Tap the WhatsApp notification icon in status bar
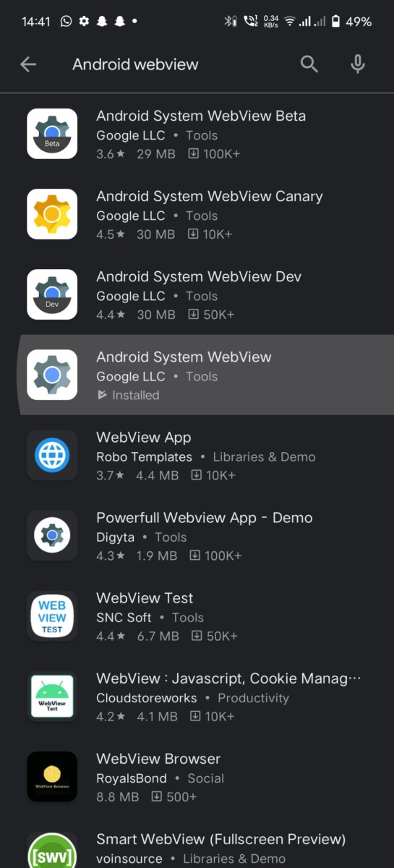 [67, 22]
